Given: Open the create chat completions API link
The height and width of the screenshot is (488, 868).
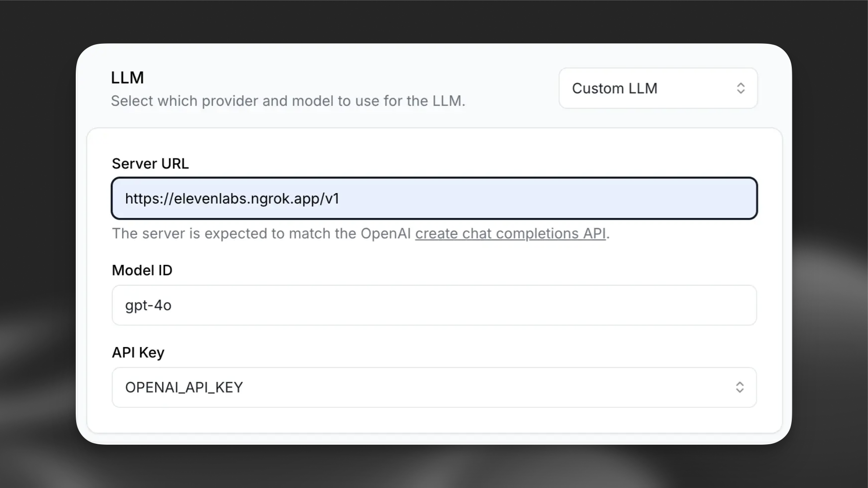Looking at the screenshot, I should click(510, 233).
